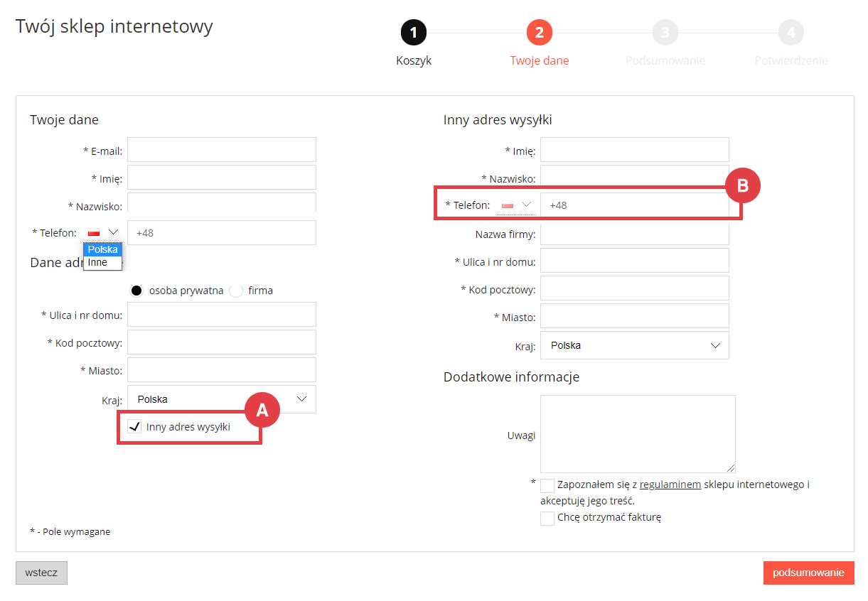Uncheck the Inny adres wysyłki checkbox
The height and width of the screenshot is (601, 868).
coord(134,426)
